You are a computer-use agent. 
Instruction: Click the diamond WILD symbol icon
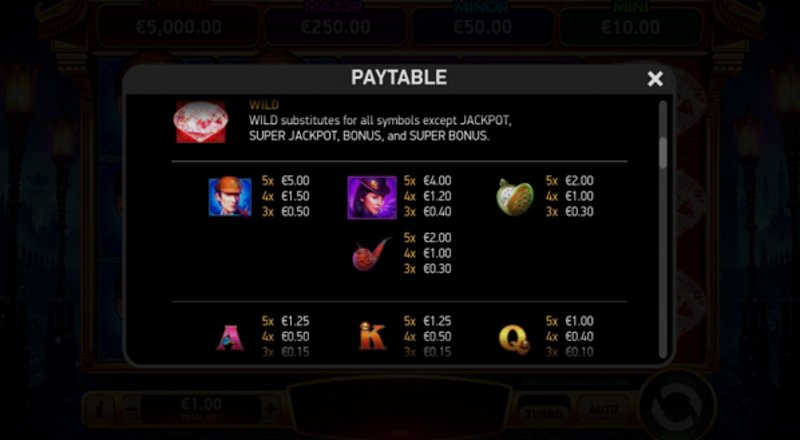point(201,121)
